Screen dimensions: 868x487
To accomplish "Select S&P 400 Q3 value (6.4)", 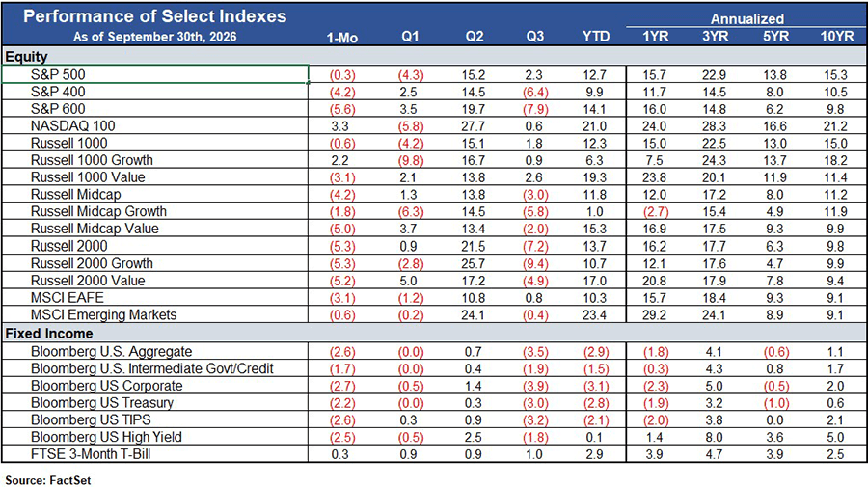I will pos(535,92).
